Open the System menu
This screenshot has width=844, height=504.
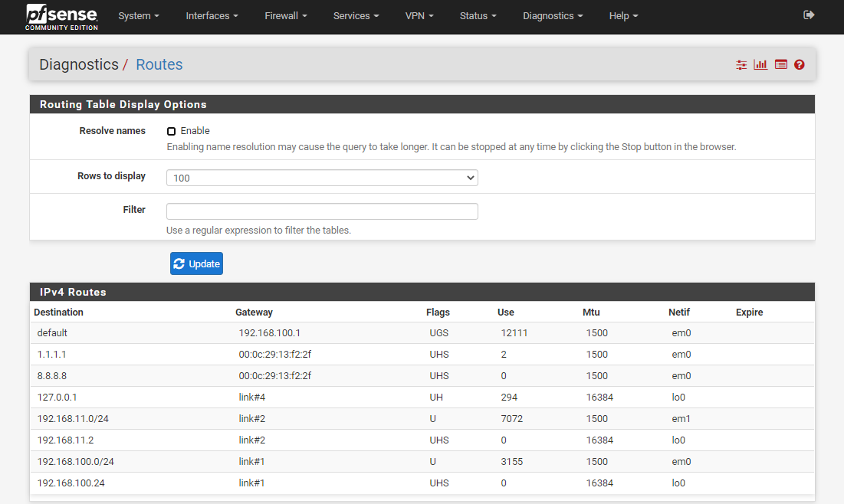click(x=139, y=16)
